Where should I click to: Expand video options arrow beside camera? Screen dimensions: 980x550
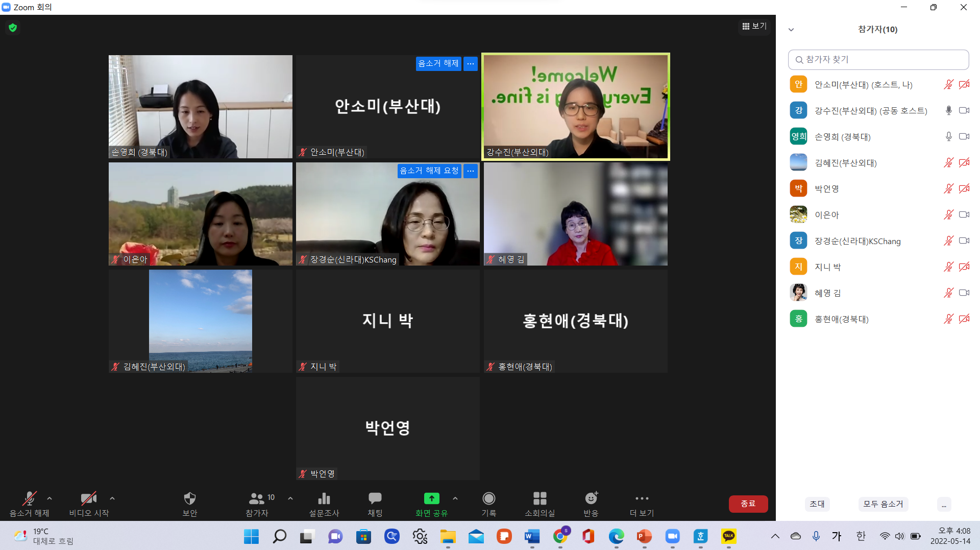(112, 498)
